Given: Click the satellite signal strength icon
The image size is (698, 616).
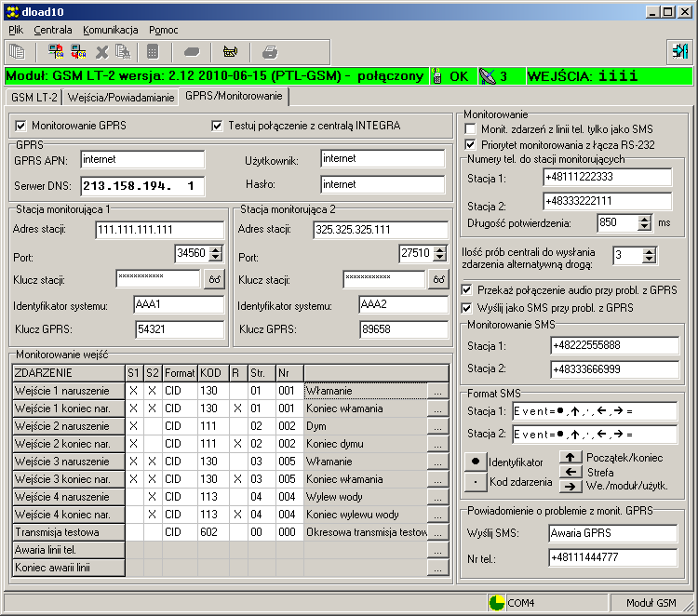Looking at the screenshot, I should [x=488, y=76].
